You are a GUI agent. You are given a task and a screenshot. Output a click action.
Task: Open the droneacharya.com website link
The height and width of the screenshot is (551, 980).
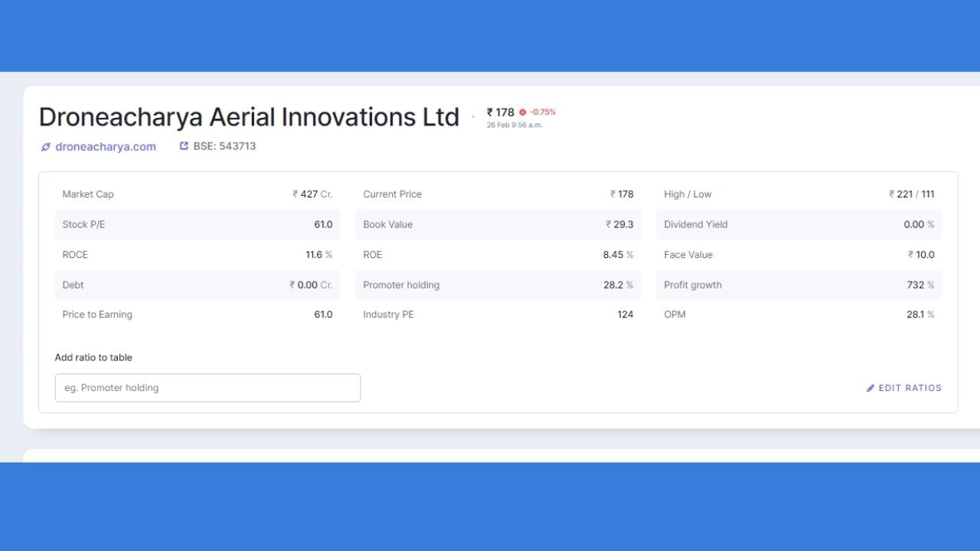click(106, 146)
